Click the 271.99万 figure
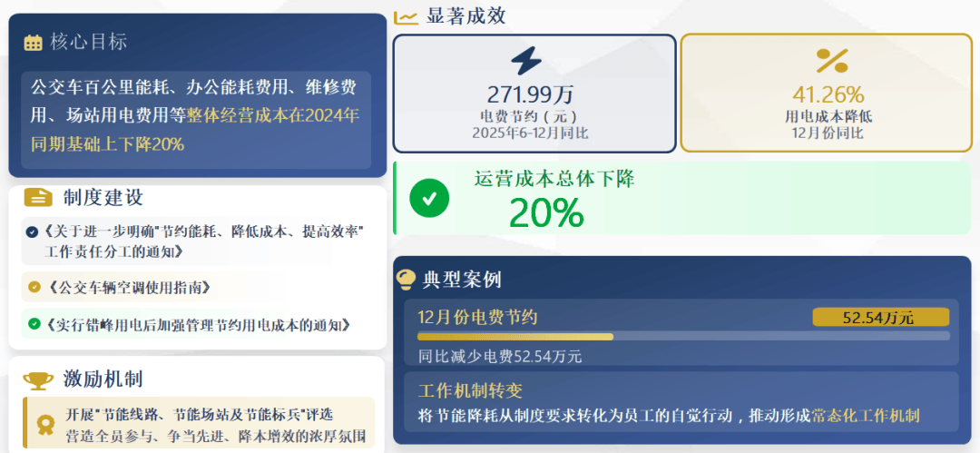 tap(530, 94)
